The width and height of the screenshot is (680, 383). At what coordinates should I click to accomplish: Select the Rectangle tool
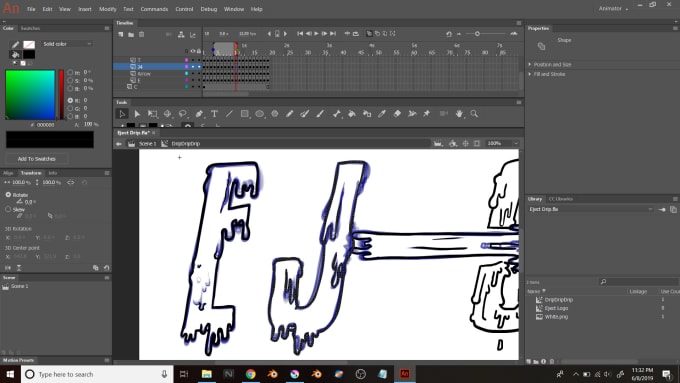click(245, 114)
